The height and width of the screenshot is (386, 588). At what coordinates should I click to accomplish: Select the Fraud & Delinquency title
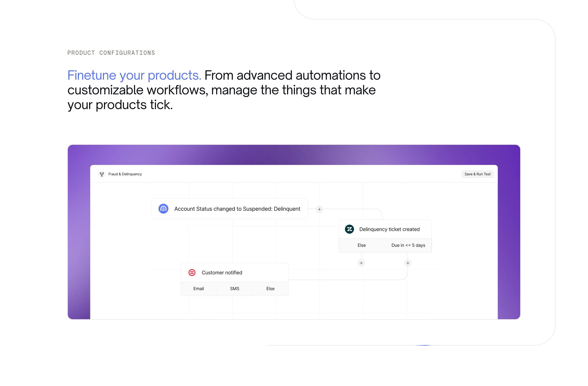[x=125, y=174]
